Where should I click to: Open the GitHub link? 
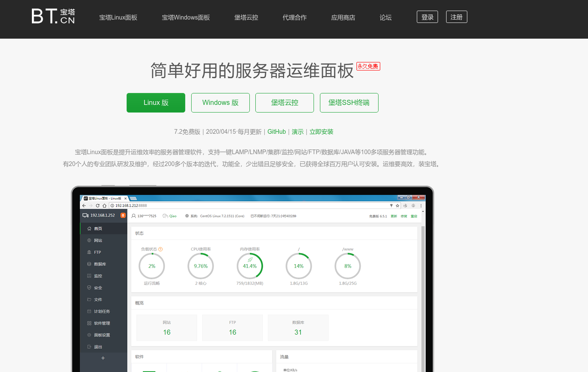(x=277, y=132)
